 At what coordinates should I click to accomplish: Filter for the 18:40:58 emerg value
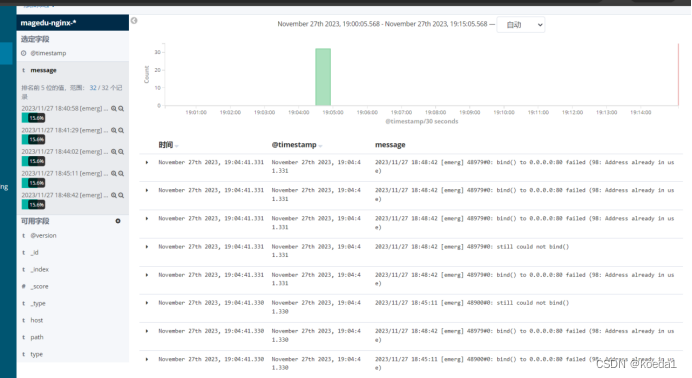pyautogui.click(x=114, y=109)
